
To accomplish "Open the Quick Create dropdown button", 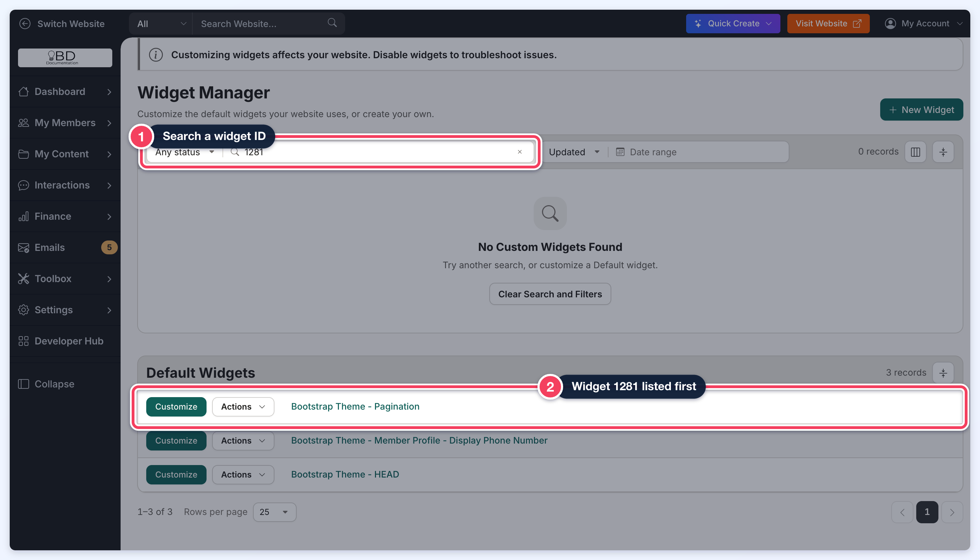I will (x=733, y=24).
